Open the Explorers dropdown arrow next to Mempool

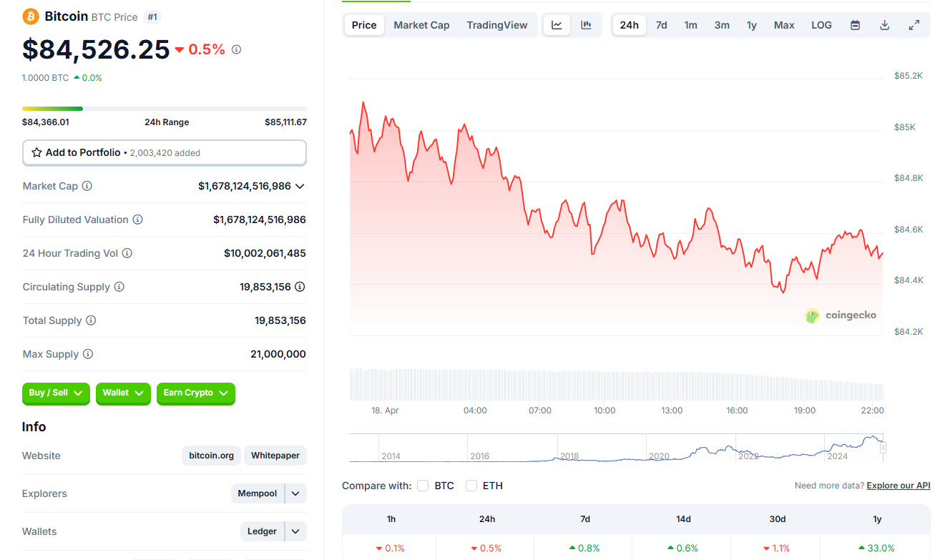coord(295,493)
